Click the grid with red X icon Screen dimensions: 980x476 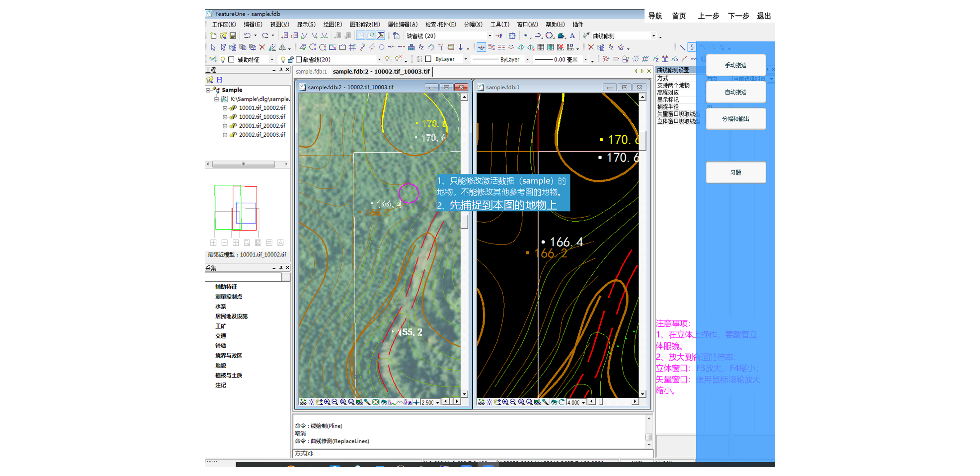(x=561, y=47)
